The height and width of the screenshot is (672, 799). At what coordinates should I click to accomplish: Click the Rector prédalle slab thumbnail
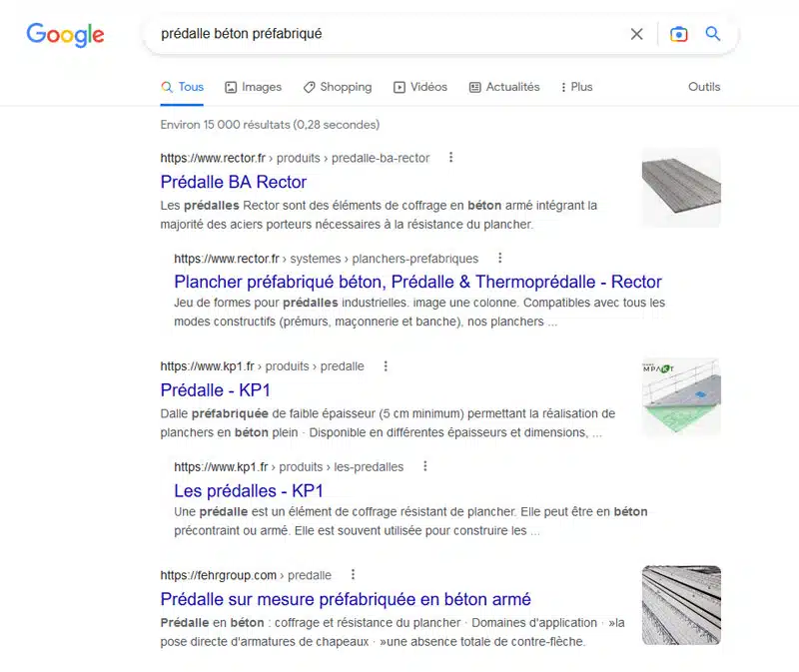click(x=681, y=188)
